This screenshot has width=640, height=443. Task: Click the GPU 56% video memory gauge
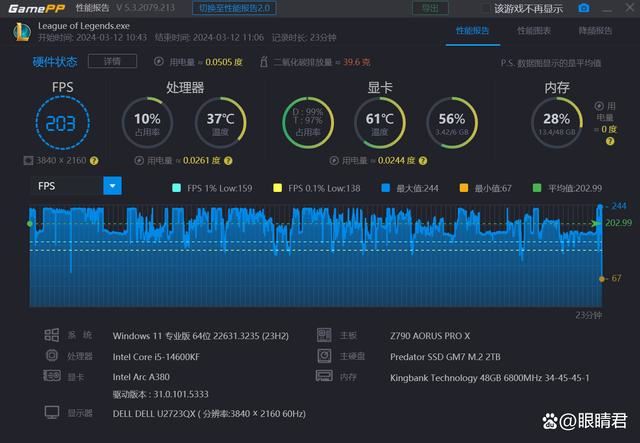click(452, 122)
